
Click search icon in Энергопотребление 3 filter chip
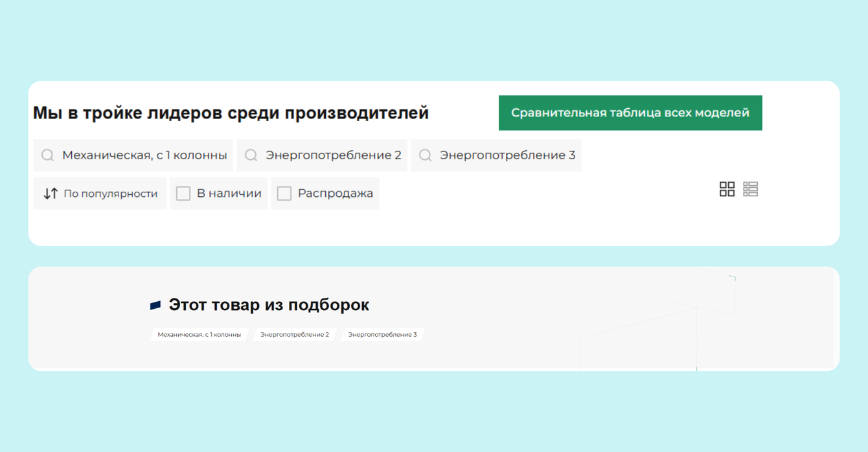[425, 155]
